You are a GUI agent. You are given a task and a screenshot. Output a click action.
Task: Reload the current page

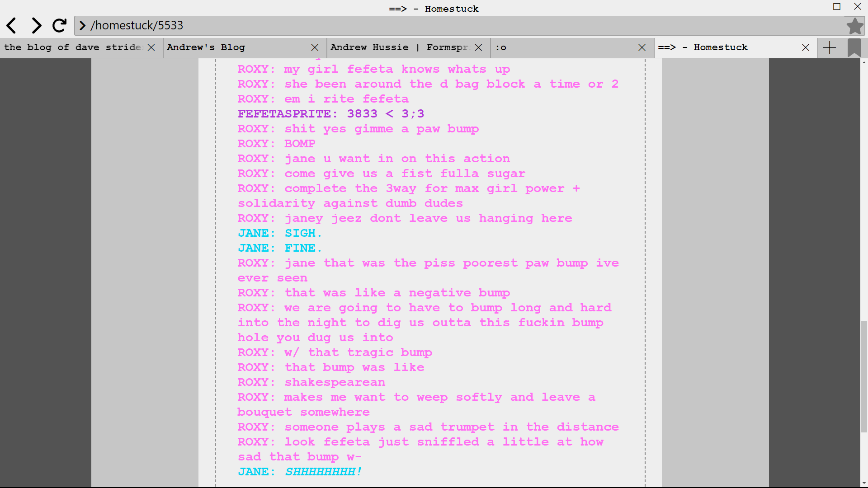(x=59, y=26)
